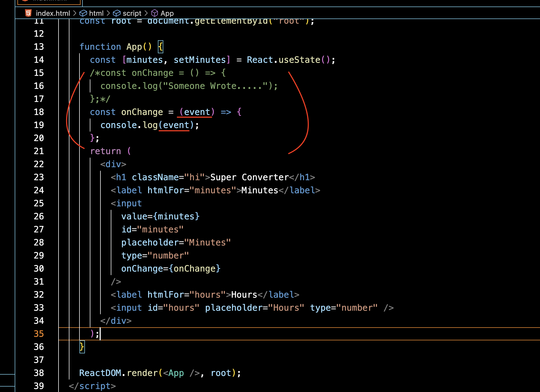
Task: Click the cube icon beside script breadcrumb
Action: (117, 13)
